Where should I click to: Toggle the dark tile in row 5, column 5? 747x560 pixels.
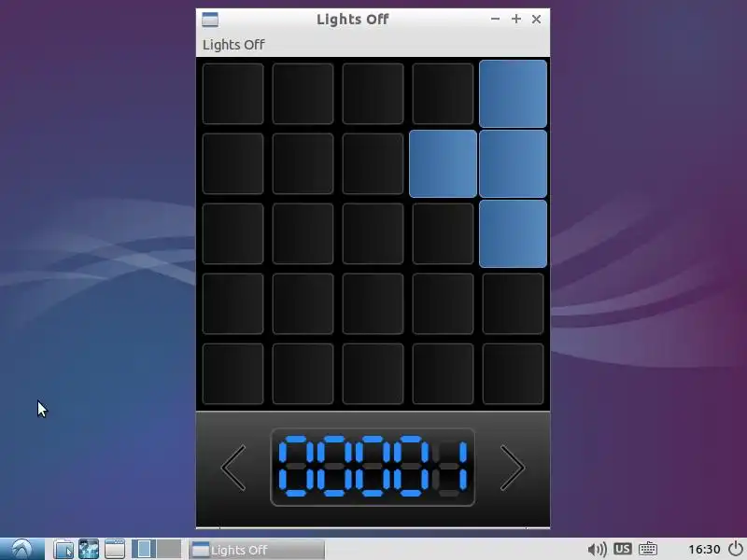point(513,374)
